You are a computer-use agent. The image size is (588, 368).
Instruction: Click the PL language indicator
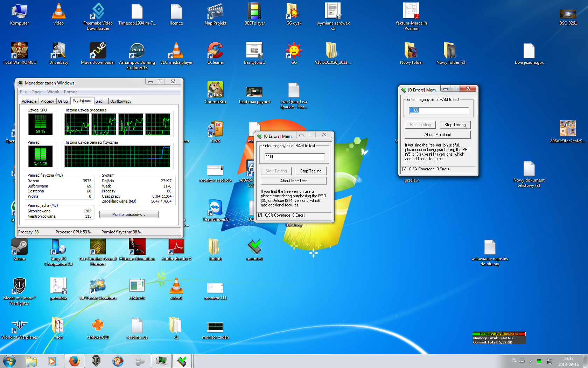pos(514,360)
